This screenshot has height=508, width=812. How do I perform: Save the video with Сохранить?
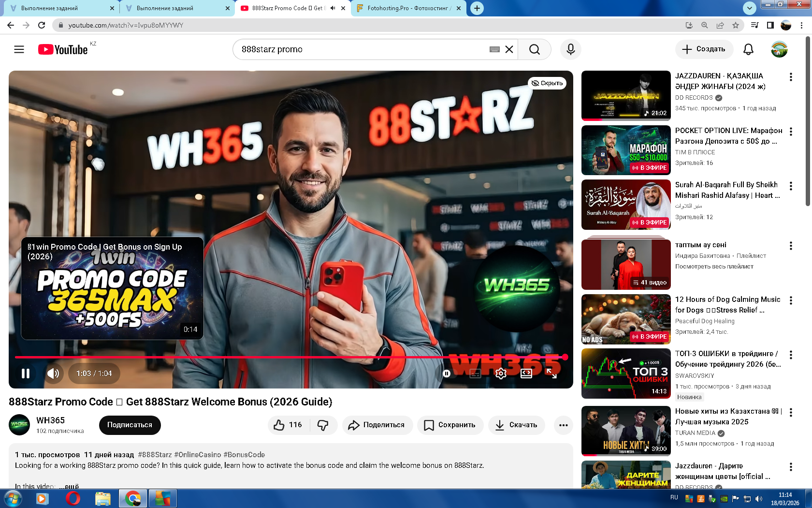coord(450,425)
